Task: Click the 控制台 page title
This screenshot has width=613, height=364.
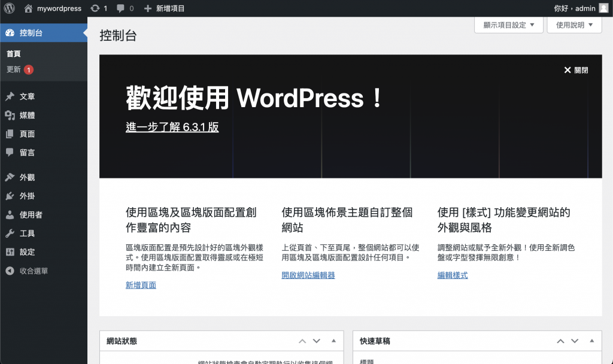Action: coord(118,35)
